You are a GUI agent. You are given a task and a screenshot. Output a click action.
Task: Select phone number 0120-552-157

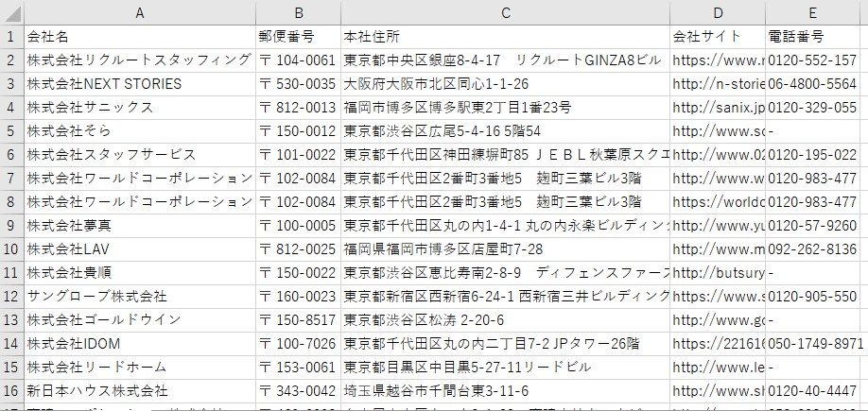pos(812,60)
